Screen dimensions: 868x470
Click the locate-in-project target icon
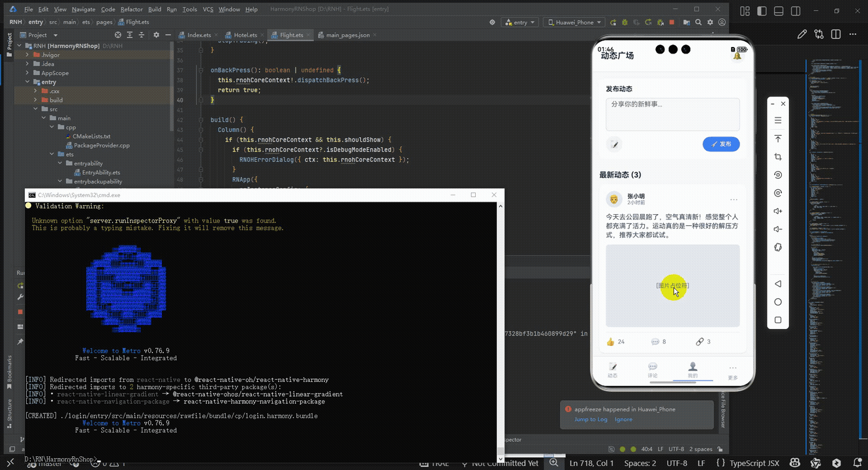click(117, 35)
